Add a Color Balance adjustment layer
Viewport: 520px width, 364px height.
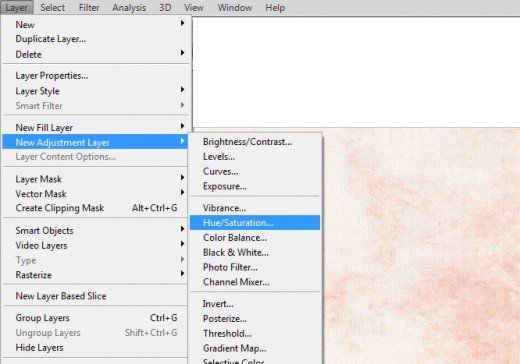pos(255,238)
